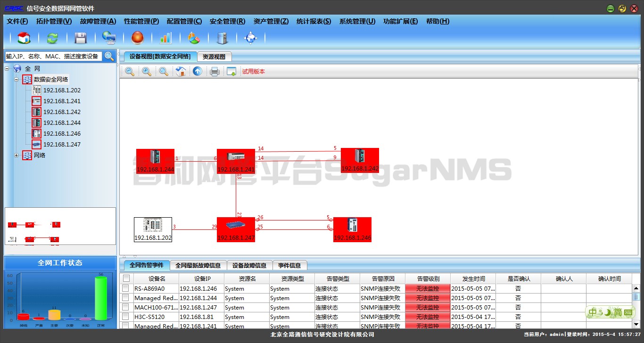Select tree item 192.168.1.241
The image size is (644, 343).
[62, 101]
